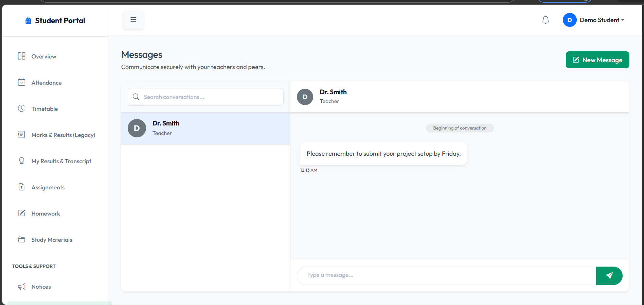The height and width of the screenshot is (305, 644).
Task: Click the Study Materials folder icon
Action: [21, 239]
